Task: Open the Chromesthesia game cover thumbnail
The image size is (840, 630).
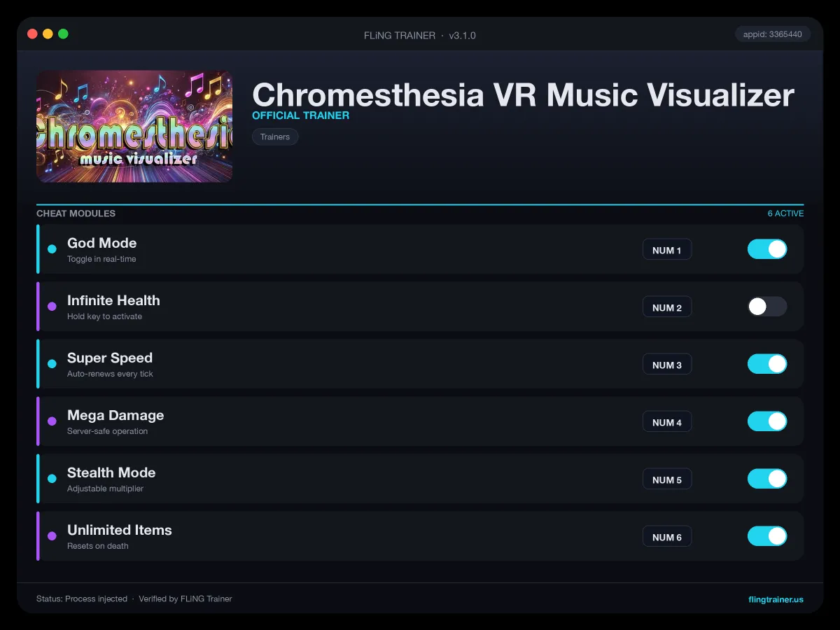Action: click(x=134, y=126)
